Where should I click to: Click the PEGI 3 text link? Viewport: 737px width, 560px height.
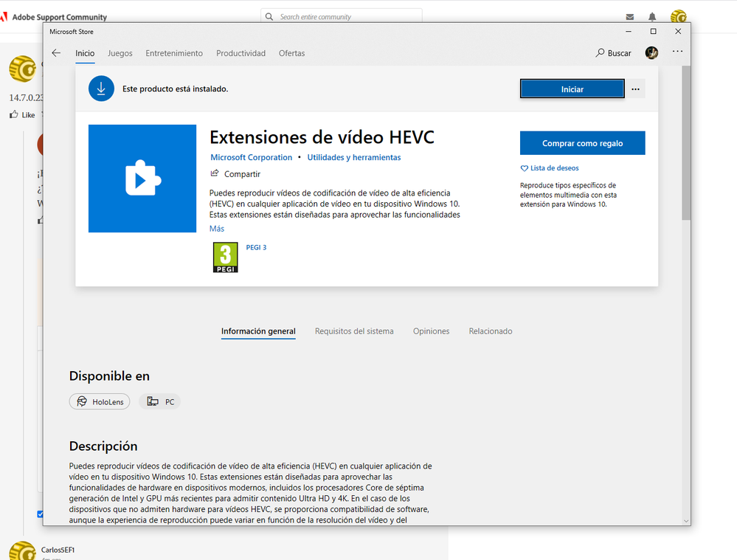256,247
